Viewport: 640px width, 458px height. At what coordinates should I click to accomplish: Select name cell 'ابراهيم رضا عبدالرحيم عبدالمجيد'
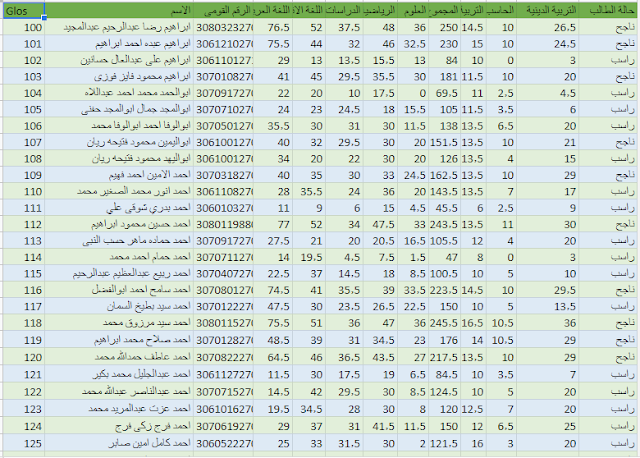pyautogui.click(x=119, y=27)
